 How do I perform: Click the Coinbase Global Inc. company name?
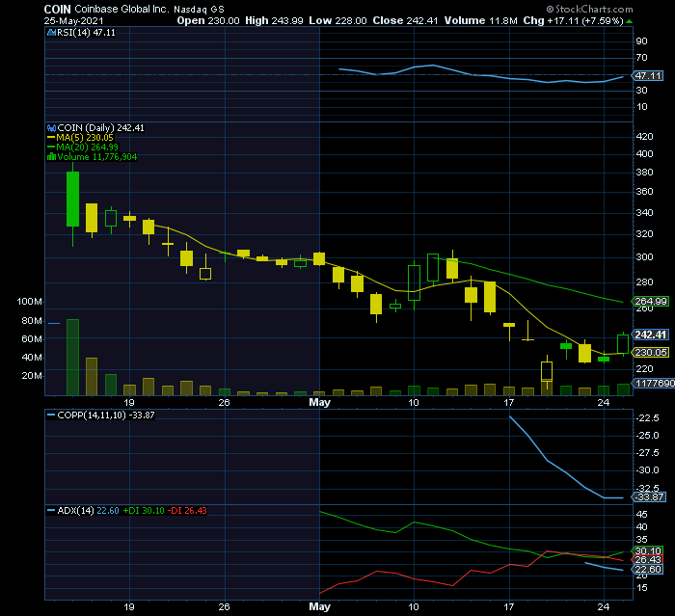121,9
